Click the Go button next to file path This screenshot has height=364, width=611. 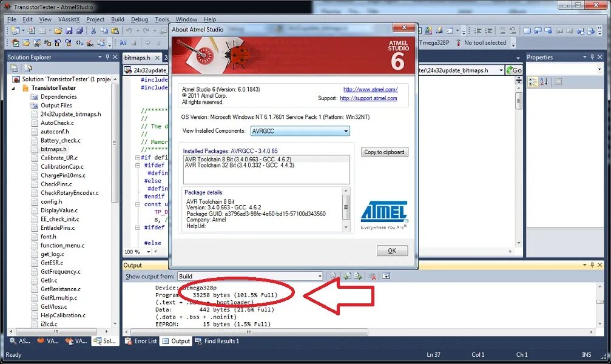(514, 70)
